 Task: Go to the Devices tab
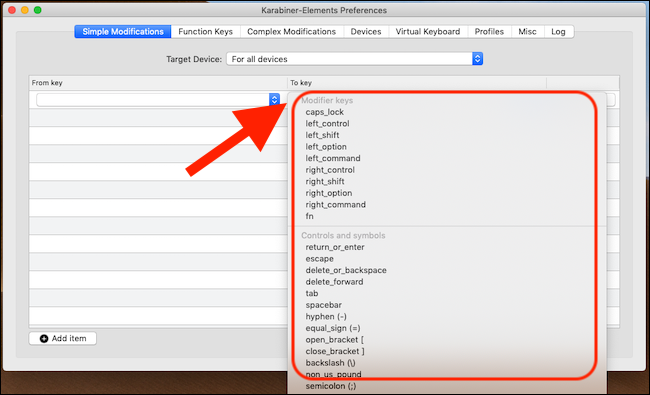(366, 32)
